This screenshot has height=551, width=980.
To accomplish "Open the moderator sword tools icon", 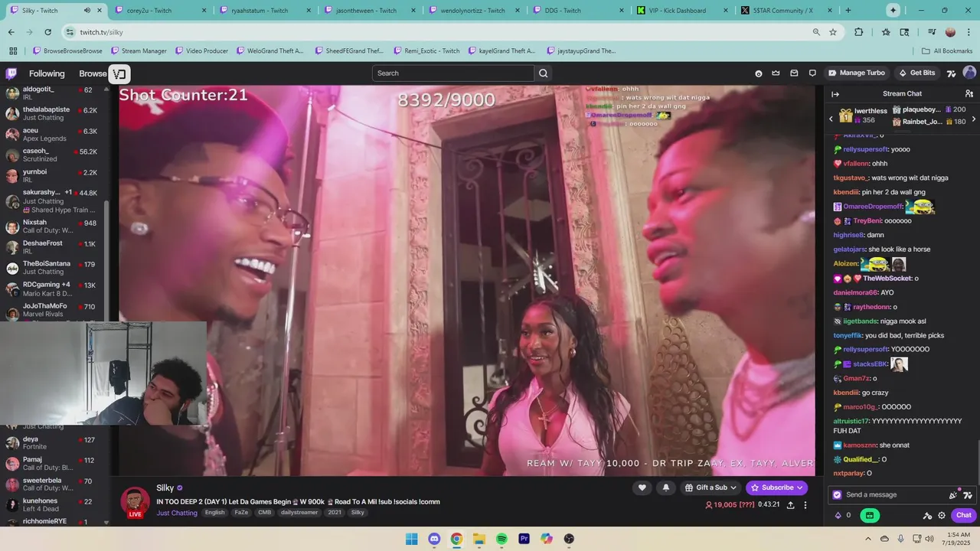I will click(x=927, y=515).
